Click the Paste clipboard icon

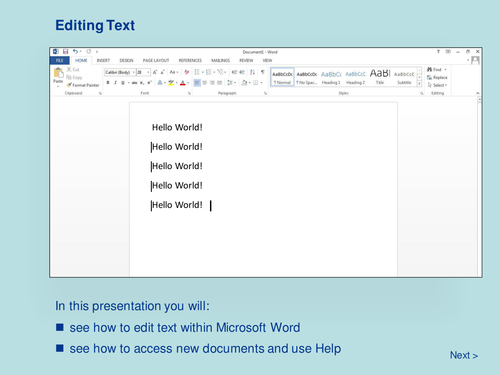click(x=58, y=73)
